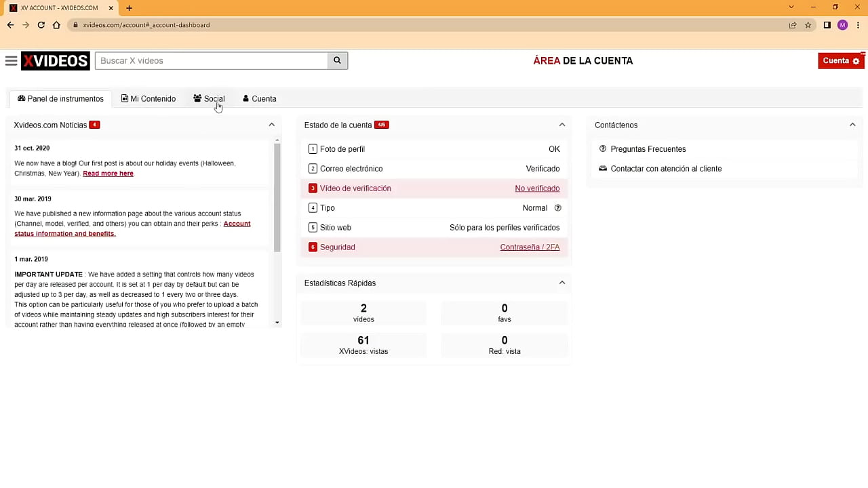Open the hamburger main menu
Image resolution: width=868 pixels, height=488 pixels.
coord(11,61)
